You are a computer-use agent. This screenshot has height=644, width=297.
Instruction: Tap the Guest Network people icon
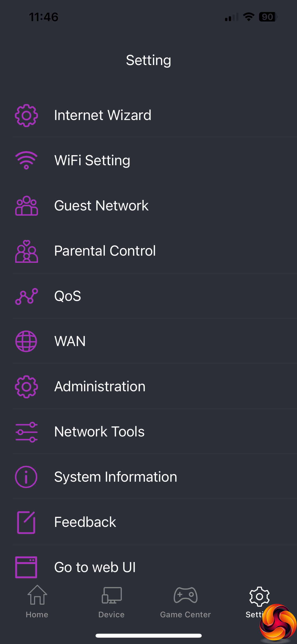coord(26,206)
